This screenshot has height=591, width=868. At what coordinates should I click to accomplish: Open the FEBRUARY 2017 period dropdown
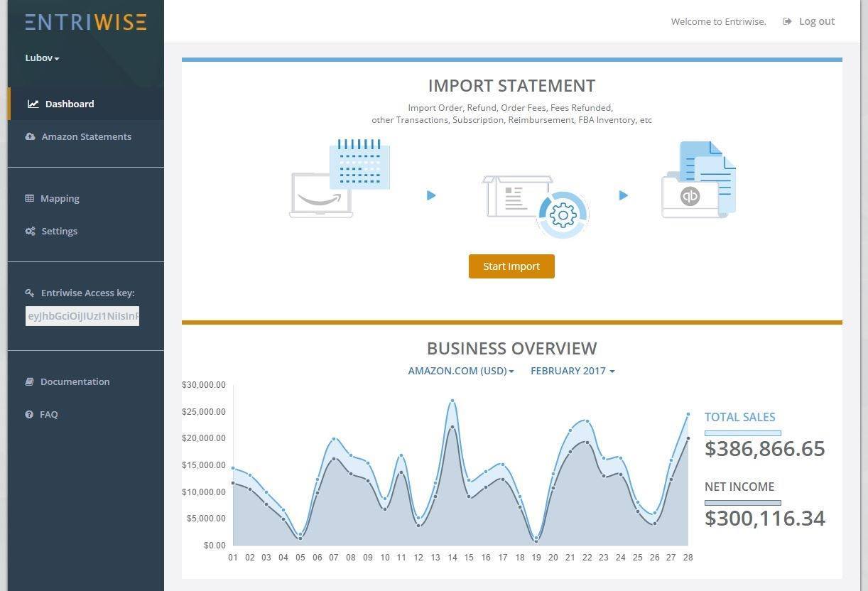(x=573, y=371)
